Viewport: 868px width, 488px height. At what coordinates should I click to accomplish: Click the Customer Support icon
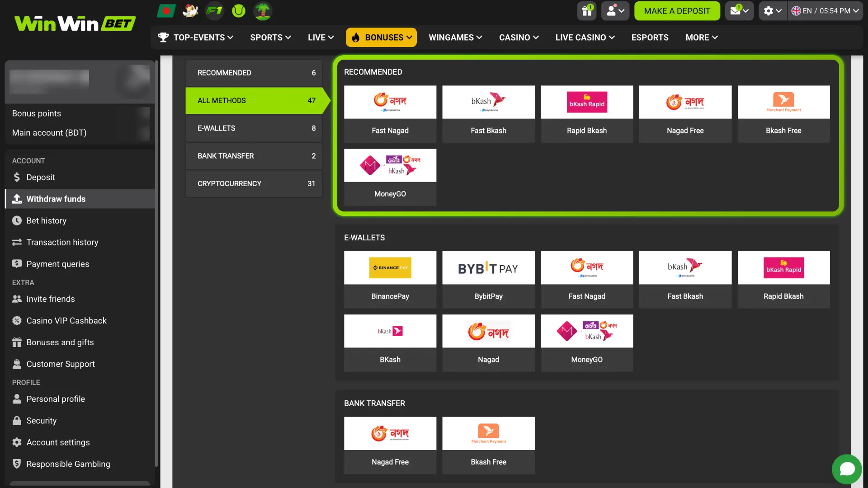click(17, 364)
